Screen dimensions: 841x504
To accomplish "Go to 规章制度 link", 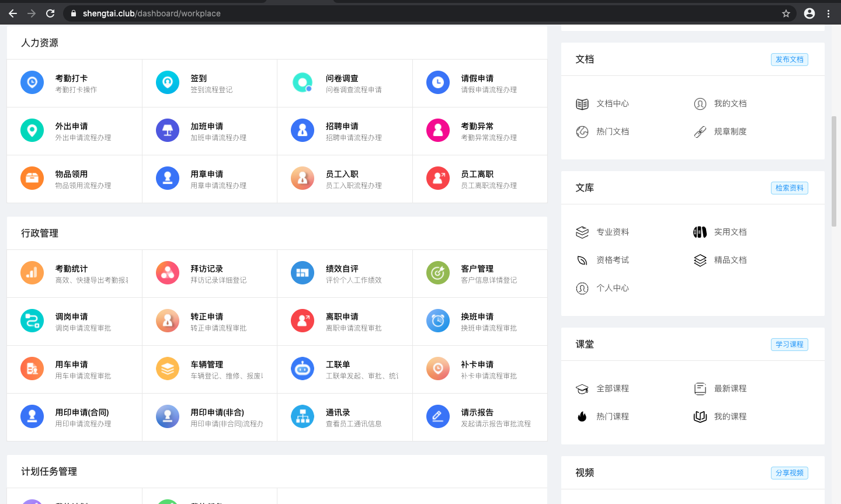I will tap(730, 131).
